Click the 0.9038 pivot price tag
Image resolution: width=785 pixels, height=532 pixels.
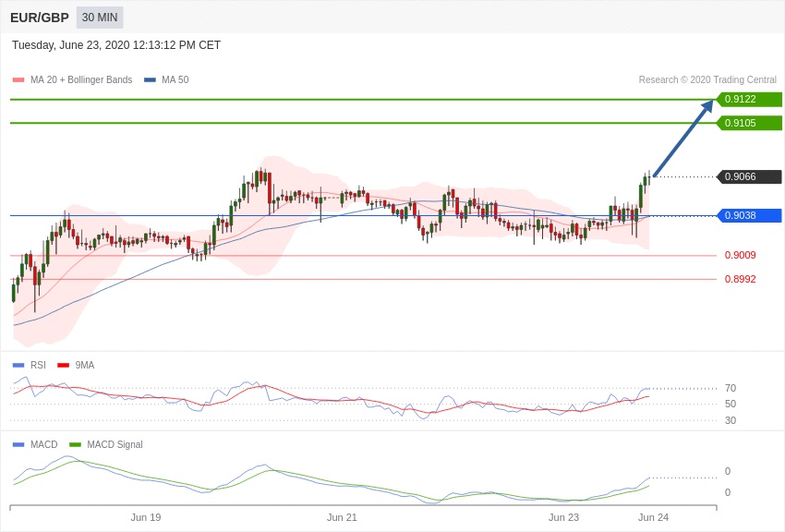pos(749,216)
